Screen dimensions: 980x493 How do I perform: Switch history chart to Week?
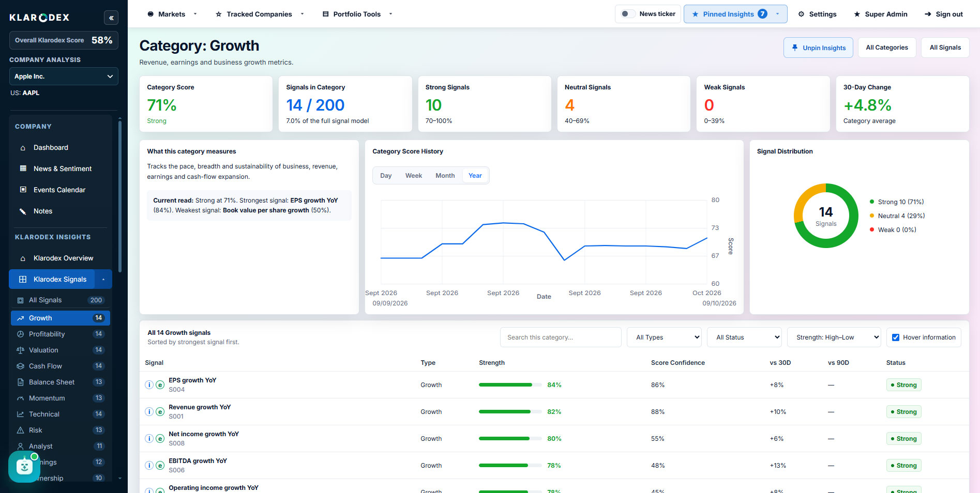point(414,176)
